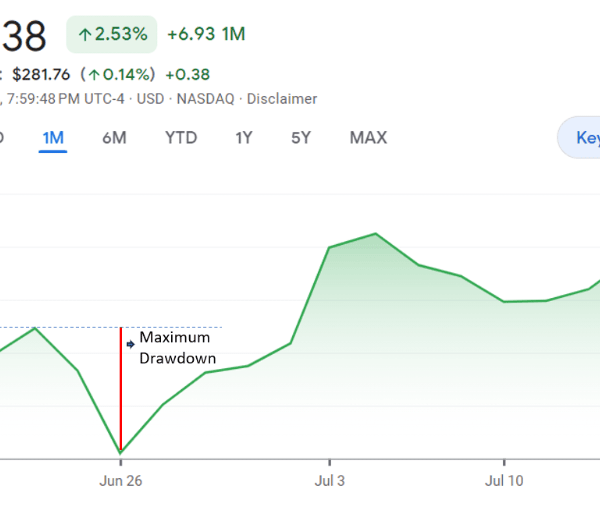Open the Disclaimer link
The height and width of the screenshot is (515, 600).
tap(282, 99)
